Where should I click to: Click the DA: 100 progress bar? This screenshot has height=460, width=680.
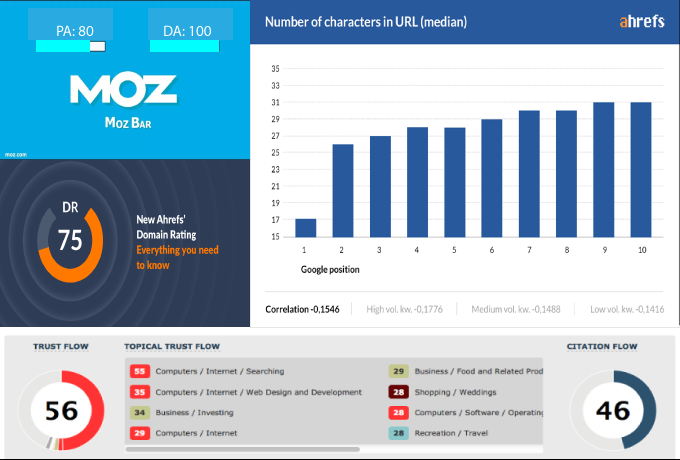pos(185,46)
